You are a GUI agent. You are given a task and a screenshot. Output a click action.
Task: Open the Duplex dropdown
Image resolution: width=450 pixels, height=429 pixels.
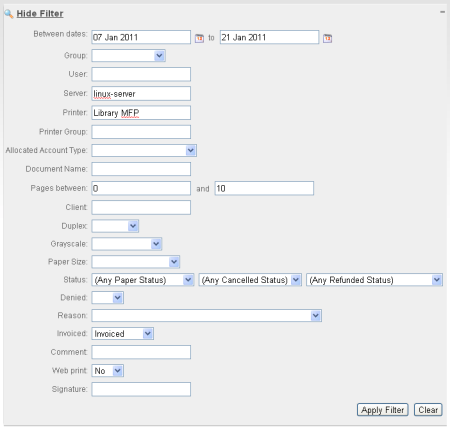115,226
